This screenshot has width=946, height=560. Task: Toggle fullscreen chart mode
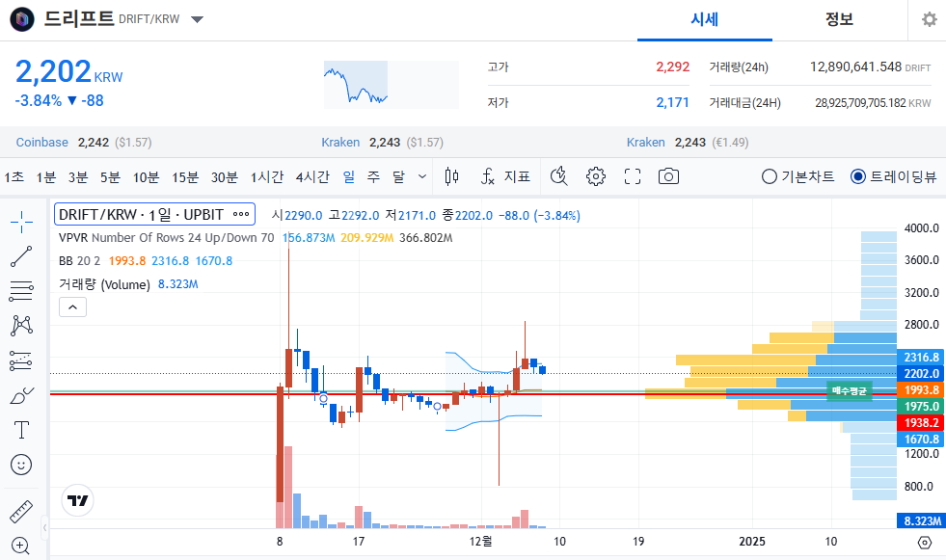coord(633,176)
